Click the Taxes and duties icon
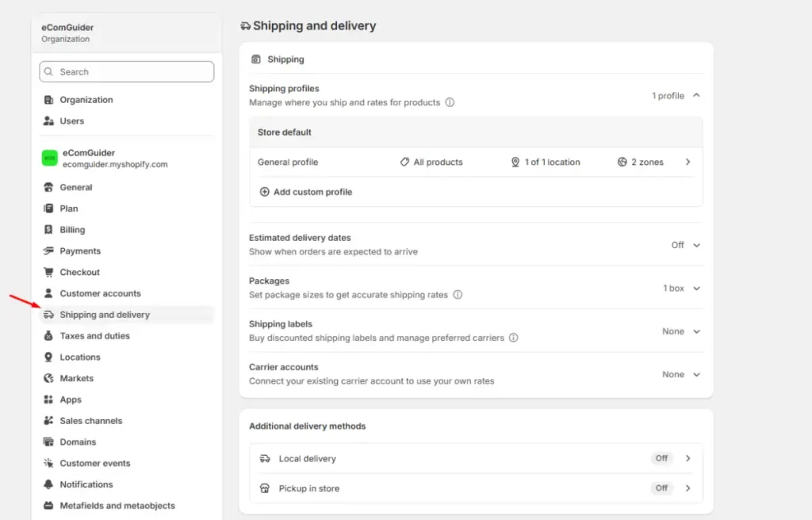812x520 pixels. click(48, 335)
